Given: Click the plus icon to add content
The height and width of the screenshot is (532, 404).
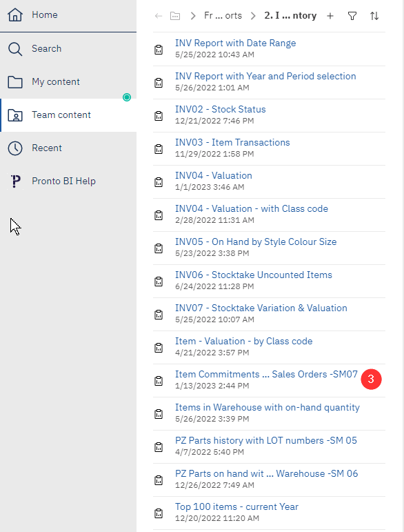Looking at the screenshot, I should point(330,16).
